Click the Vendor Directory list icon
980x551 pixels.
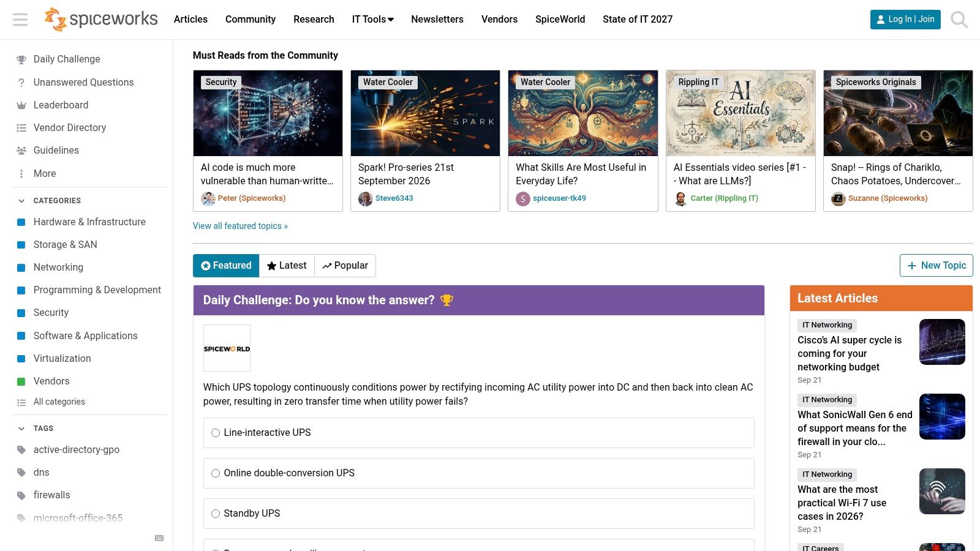point(21,128)
